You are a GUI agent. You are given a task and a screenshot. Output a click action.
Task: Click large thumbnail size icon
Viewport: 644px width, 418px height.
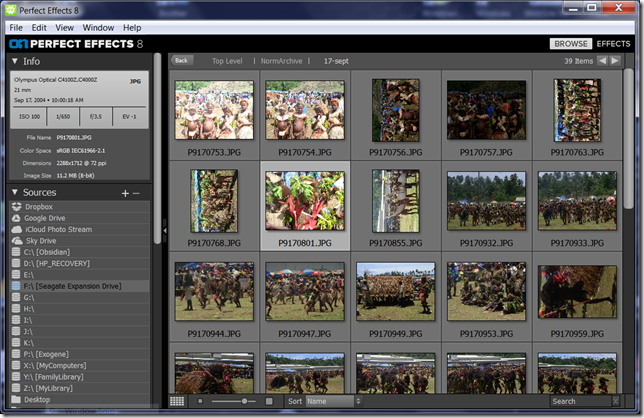pyautogui.click(x=269, y=401)
